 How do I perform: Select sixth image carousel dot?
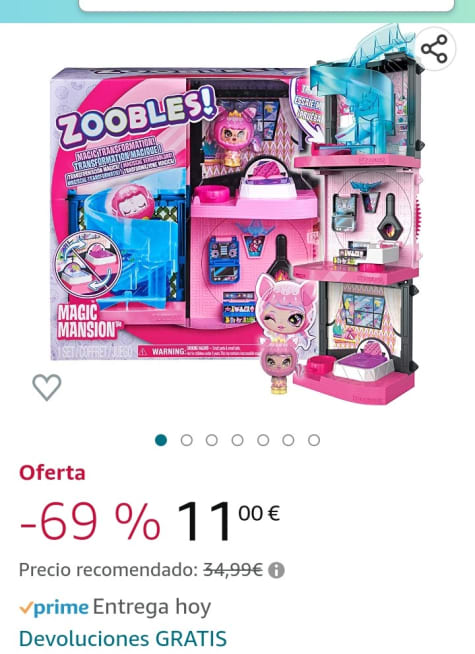point(288,440)
